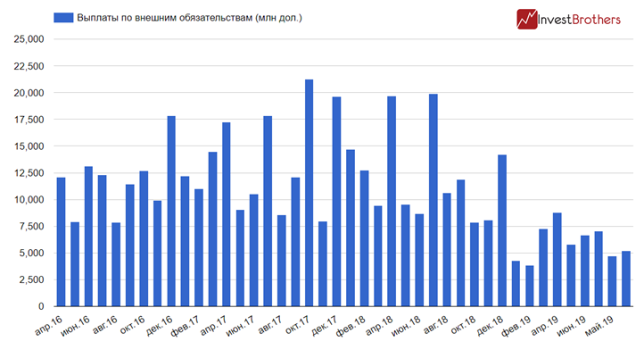
Task: Select the bar for апр.17
Action: coord(226,214)
